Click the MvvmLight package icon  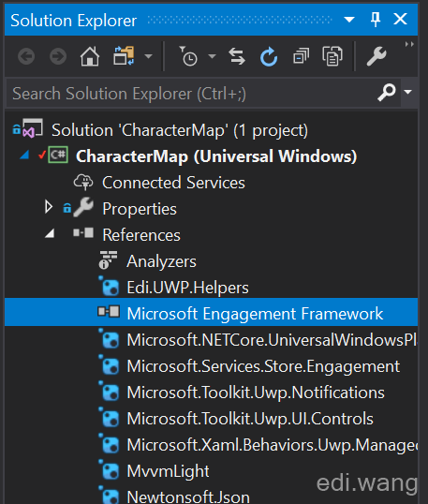click(109, 470)
